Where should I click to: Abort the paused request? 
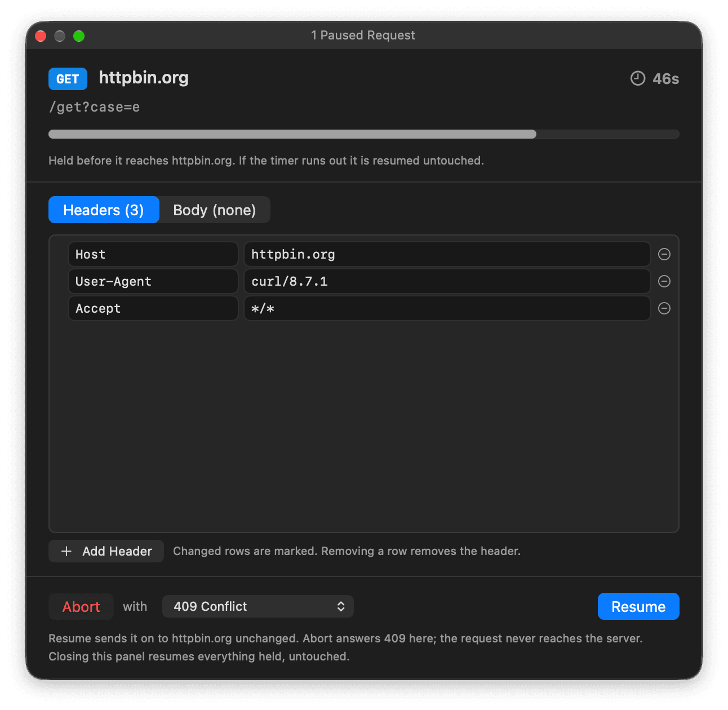(81, 606)
